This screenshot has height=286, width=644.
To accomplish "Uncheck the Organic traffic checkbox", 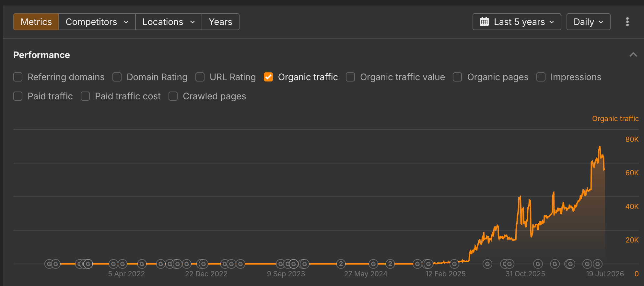I will click(x=268, y=77).
